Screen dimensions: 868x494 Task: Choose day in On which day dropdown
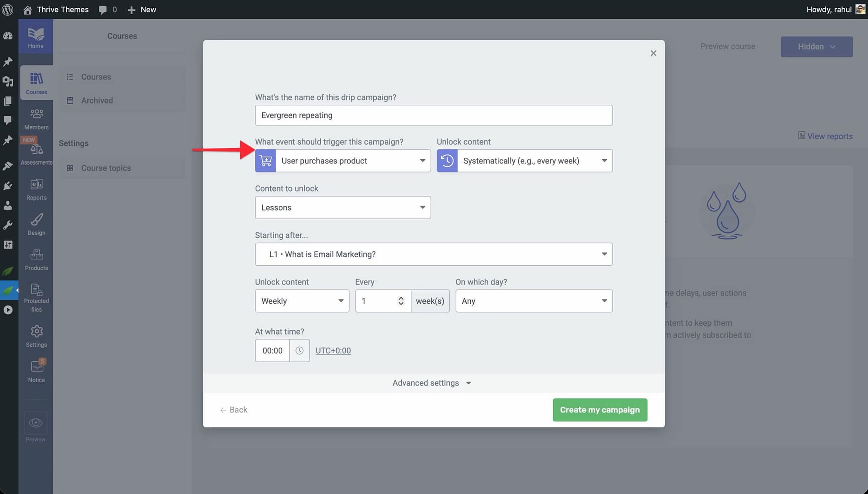(x=534, y=301)
